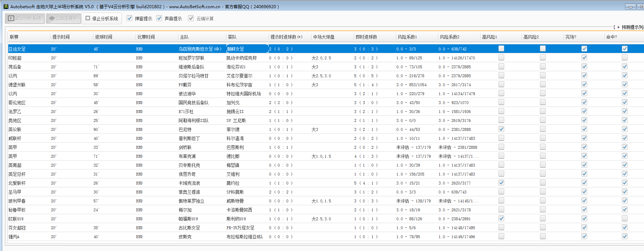The width and height of the screenshot is (644, 251).
Task: Click the play icon on 启动分析系统
Action: tap(11, 18)
